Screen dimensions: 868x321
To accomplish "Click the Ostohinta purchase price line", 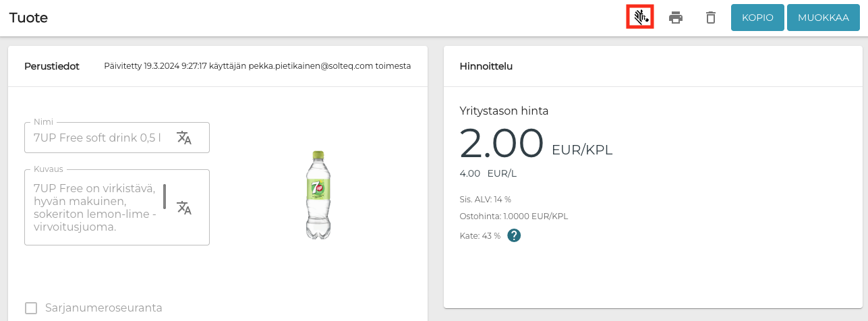I will pos(513,216).
